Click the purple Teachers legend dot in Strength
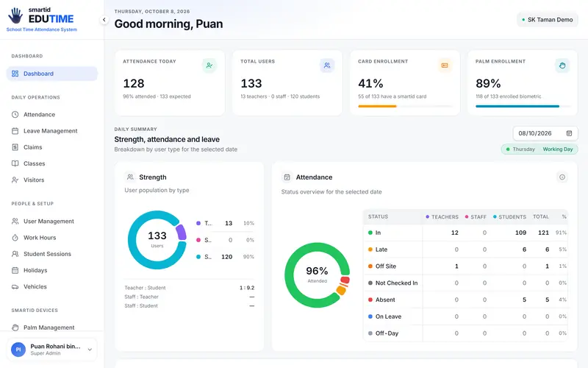Image resolution: width=588 pixels, height=368 pixels. point(198,223)
